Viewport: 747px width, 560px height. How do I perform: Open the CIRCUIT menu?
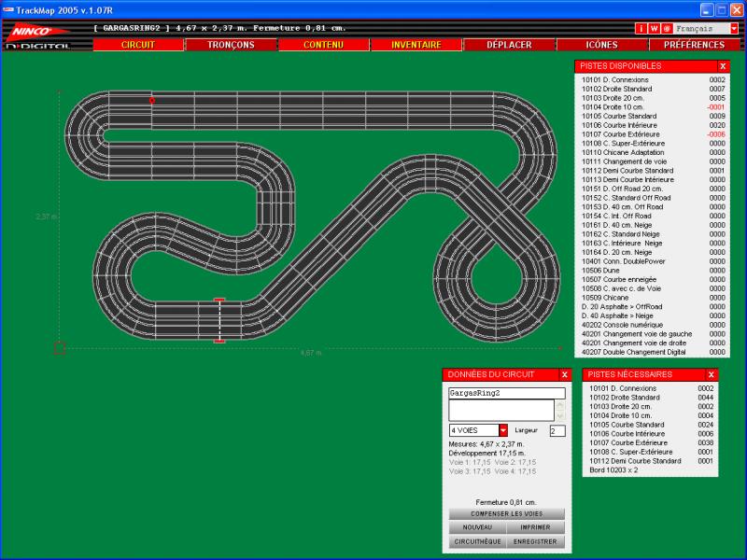(x=138, y=45)
